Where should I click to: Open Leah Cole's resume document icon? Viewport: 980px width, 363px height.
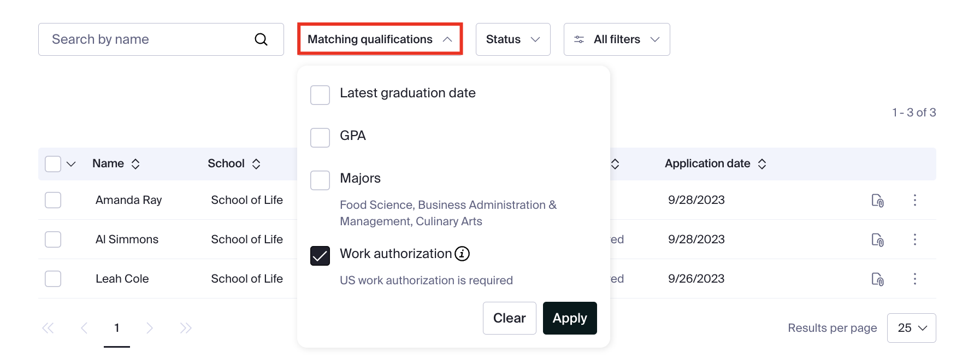coord(877,279)
